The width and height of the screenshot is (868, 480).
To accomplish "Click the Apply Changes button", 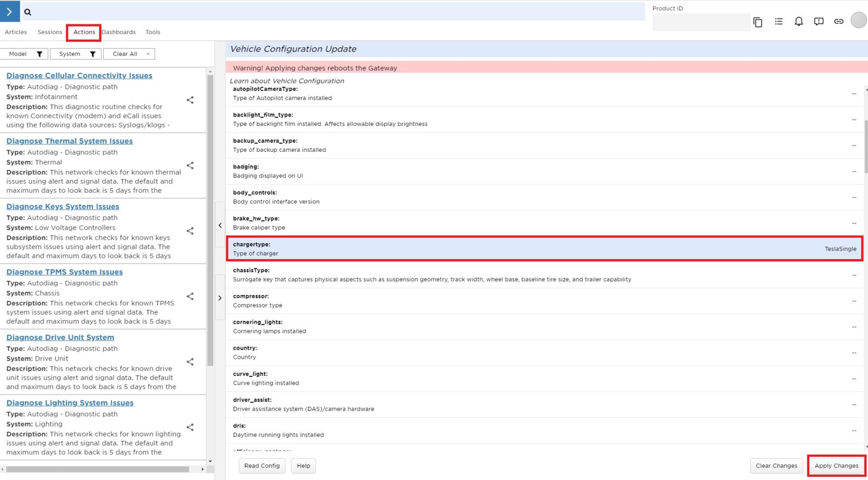I will [x=836, y=466].
